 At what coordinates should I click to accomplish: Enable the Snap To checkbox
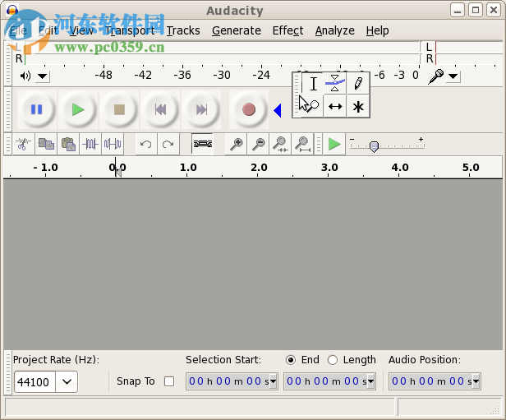pyautogui.click(x=169, y=381)
